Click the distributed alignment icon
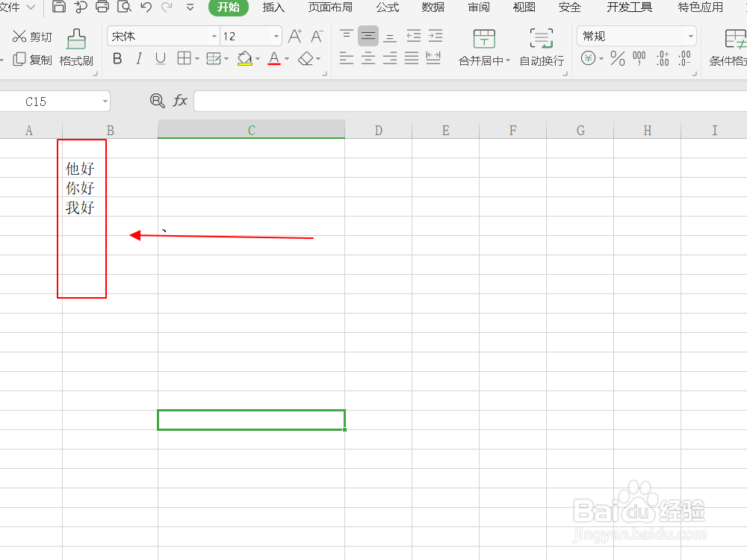 pos(433,58)
